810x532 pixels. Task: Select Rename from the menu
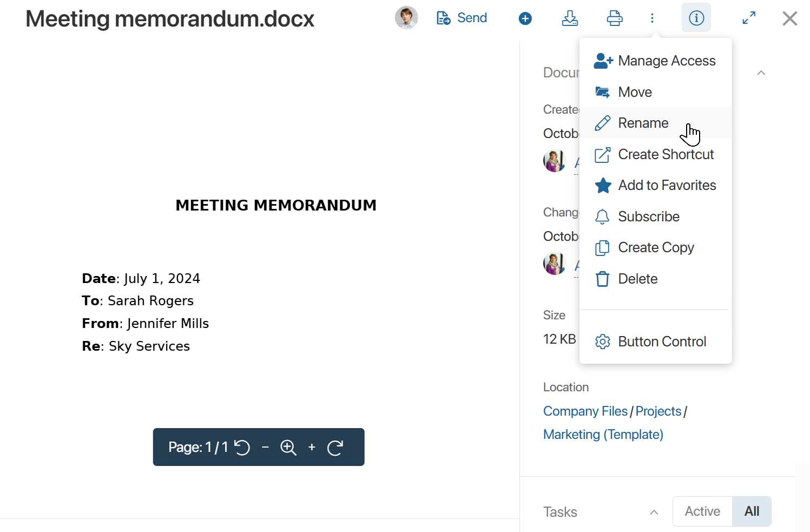pos(643,123)
